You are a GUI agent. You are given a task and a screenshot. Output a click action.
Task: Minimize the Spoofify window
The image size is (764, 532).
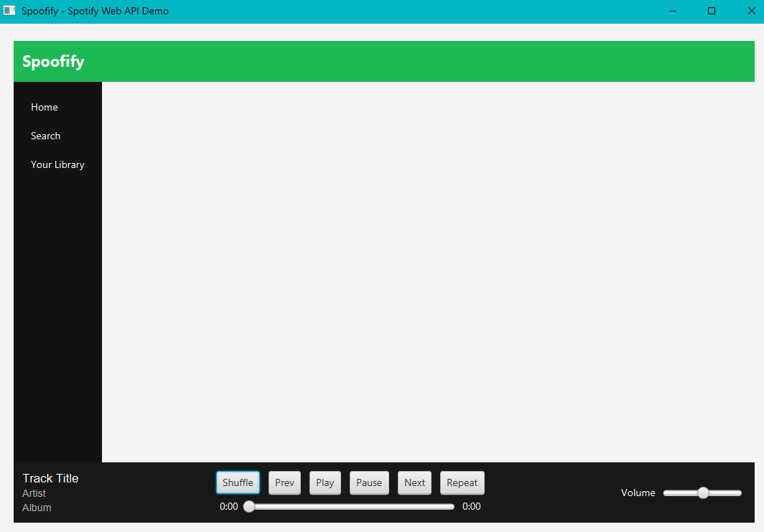coord(673,11)
